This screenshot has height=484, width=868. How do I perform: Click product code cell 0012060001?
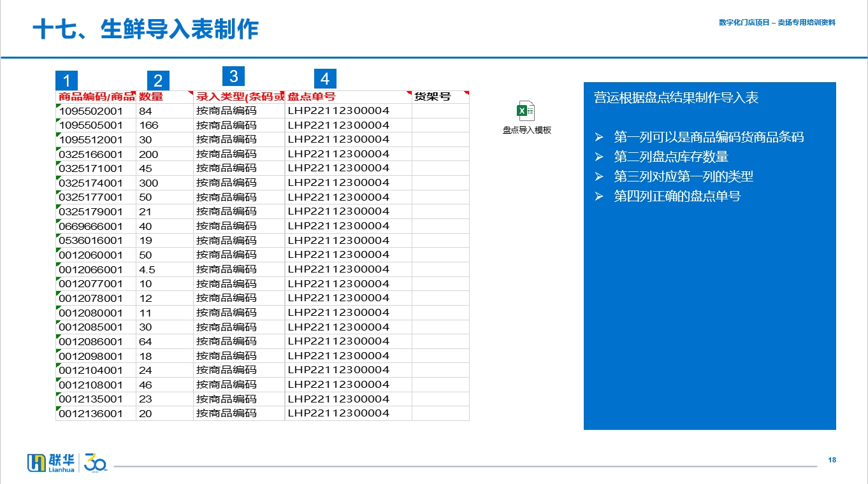[96, 255]
